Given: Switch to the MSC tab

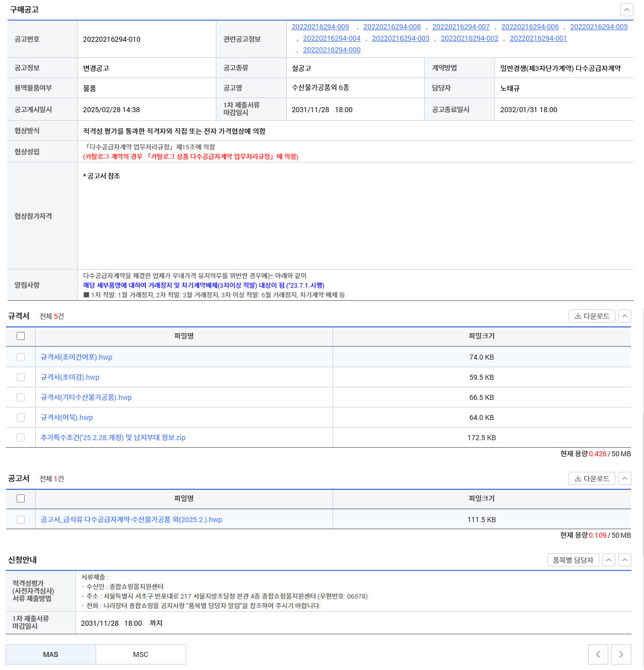Looking at the screenshot, I should (140, 654).
